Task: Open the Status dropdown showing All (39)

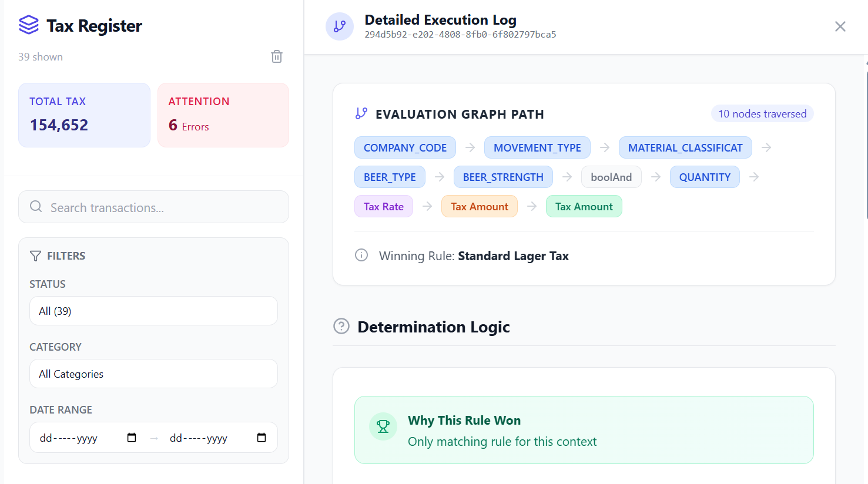Action: (x=153, y=311)
